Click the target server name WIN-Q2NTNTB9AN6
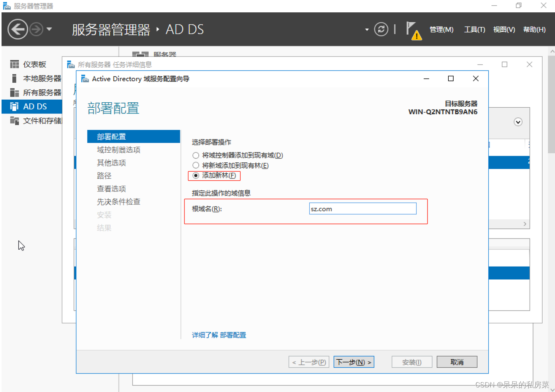The height and width of the screenshot is (392, 555). point(443,112)
